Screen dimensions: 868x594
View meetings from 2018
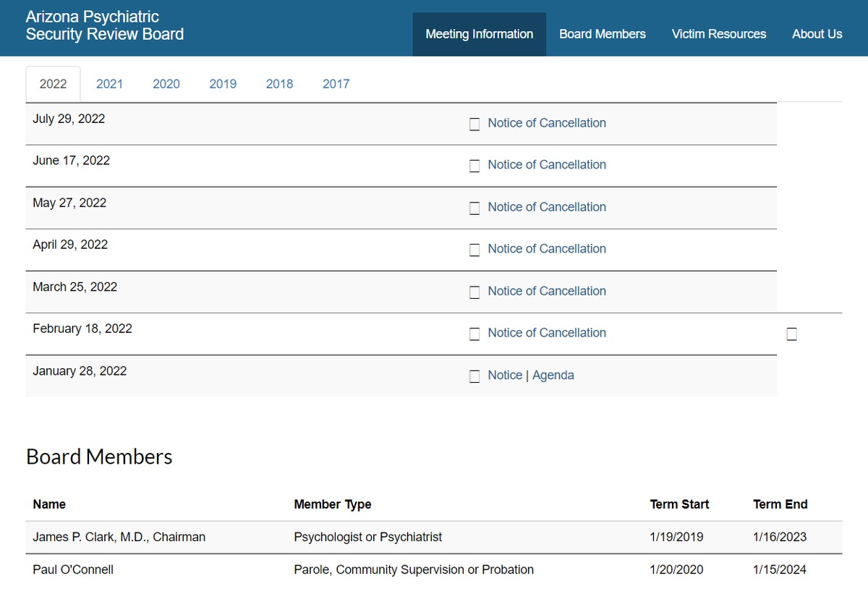(279, 84)
